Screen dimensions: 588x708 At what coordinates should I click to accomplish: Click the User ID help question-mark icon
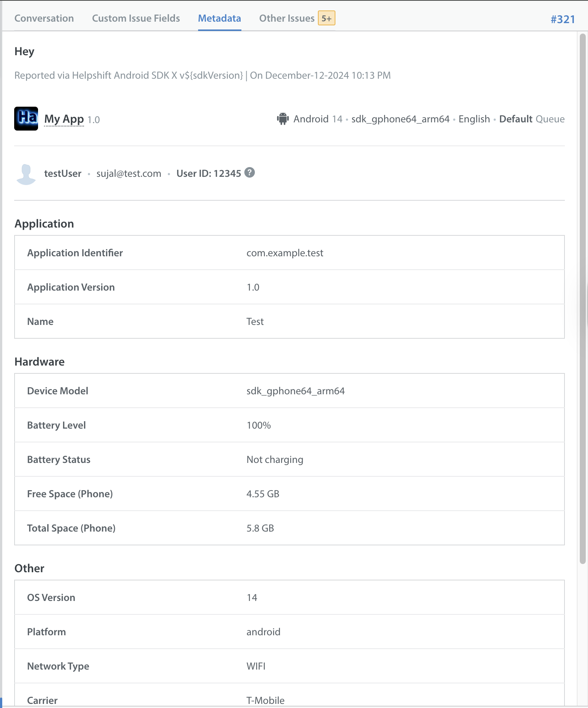click(x=250, y=173)
